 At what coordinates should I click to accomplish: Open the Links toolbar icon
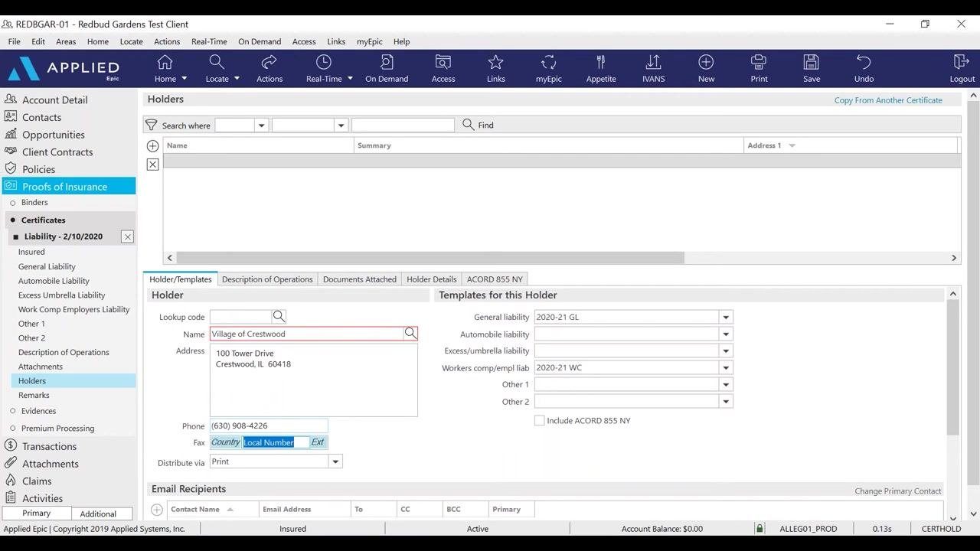(x=496, y=68)
